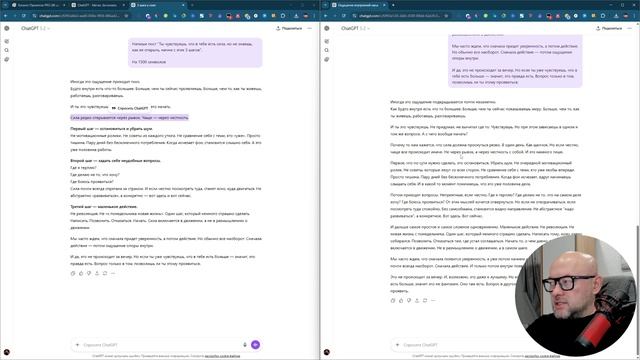
Task: Open ChatGPT sidebar logo in left window
Action: point(7,28)
